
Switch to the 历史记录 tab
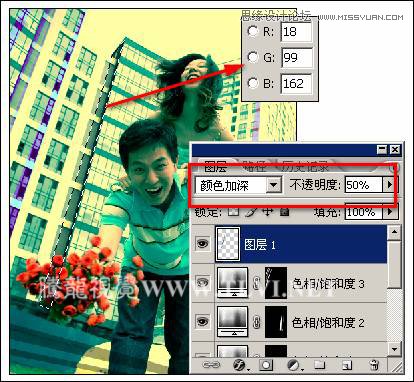click(x=305, y=166)
